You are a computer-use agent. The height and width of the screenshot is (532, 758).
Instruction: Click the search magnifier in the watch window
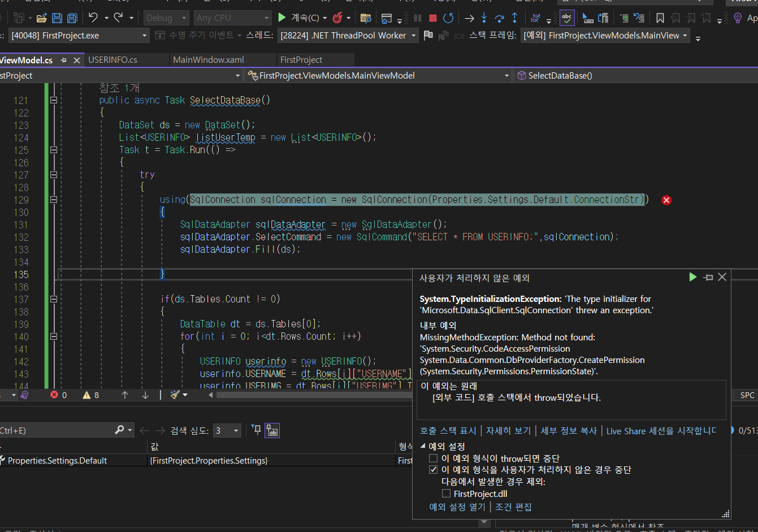point(119,430)
